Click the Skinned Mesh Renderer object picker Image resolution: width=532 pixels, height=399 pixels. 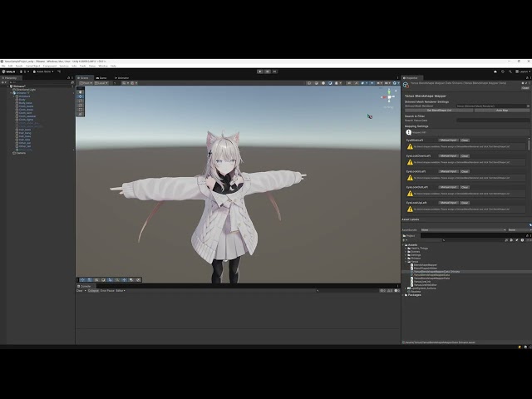pos(528,106)
